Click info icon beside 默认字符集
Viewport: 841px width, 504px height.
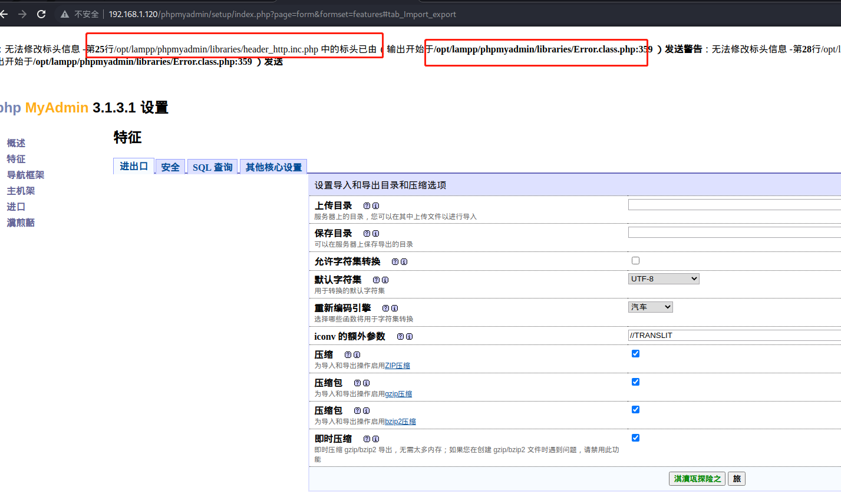pos(385,280)
